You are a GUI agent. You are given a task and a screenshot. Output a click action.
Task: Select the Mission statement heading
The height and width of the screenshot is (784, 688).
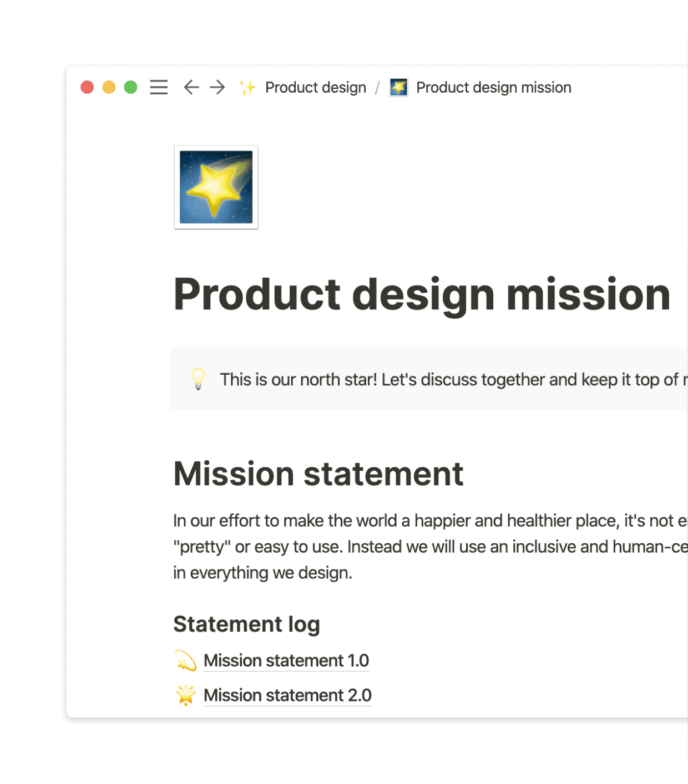click(318, 474)
